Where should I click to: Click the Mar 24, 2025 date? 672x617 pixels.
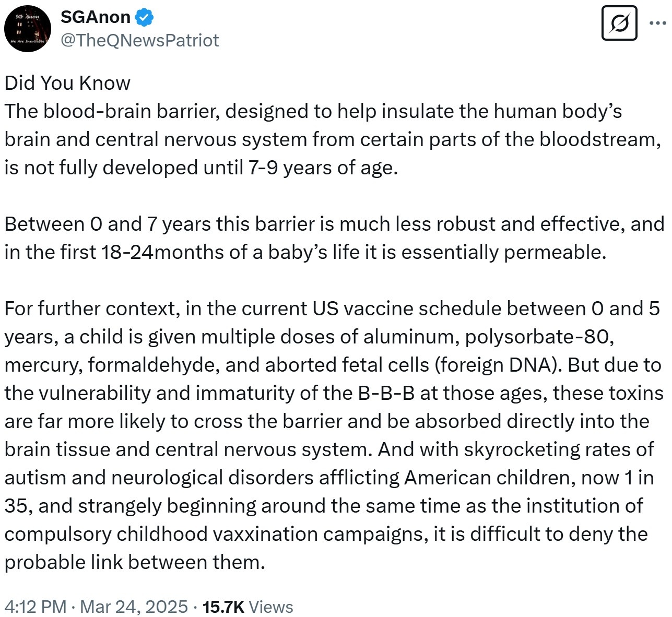pos(134,607)
